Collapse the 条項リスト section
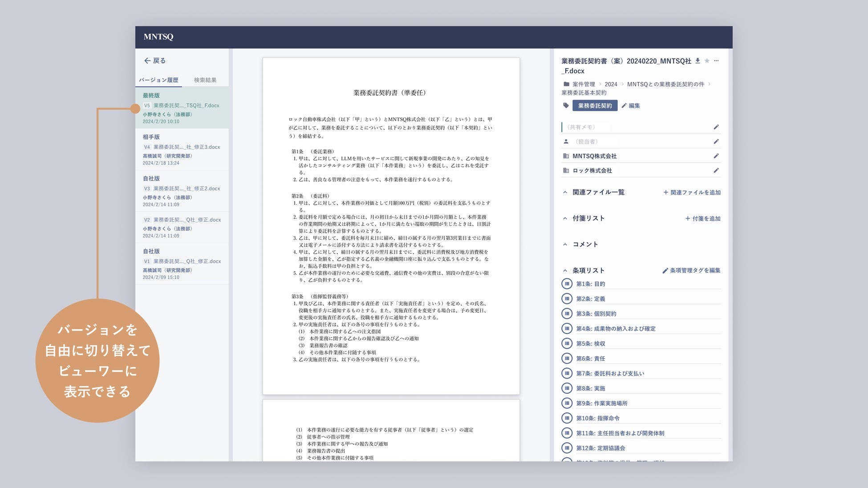Image resolution: width=868 pixels, height=488 pixels. pyautogui.click(x=565, y=270)
